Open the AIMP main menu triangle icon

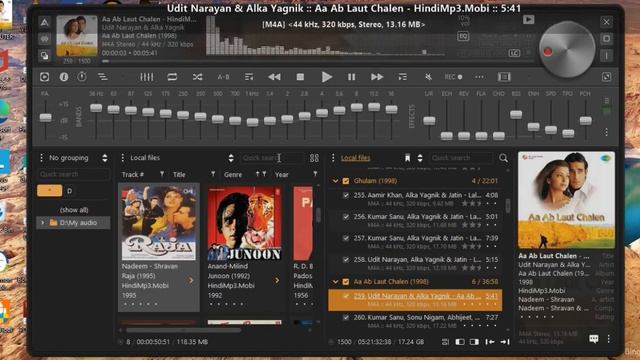(x=44, y=22)
